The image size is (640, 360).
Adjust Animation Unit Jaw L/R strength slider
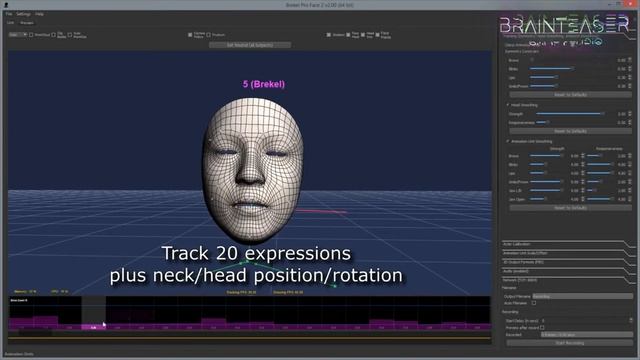[547, 190]
